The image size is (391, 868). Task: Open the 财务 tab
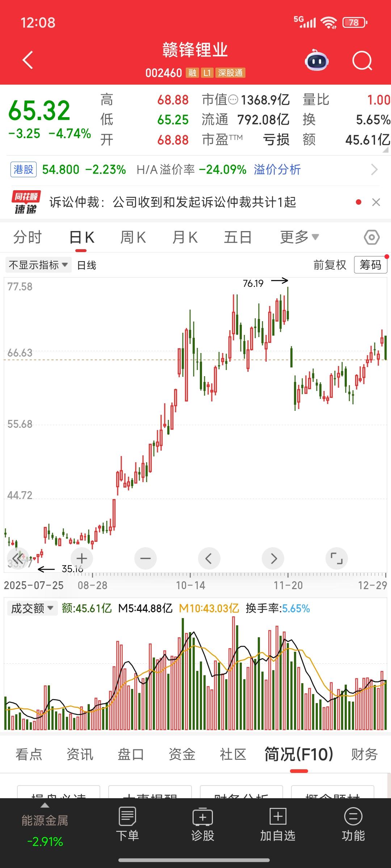(365, 754)
